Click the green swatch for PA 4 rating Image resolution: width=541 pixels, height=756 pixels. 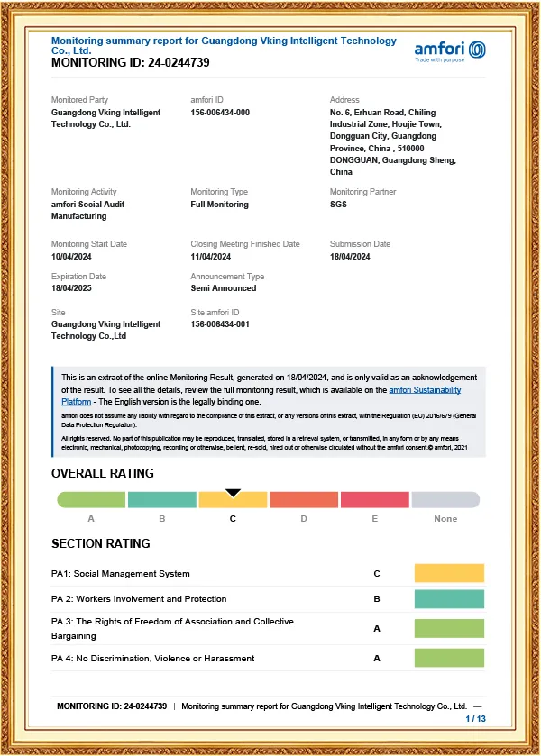pyautogui.click(x=449, y=659)
